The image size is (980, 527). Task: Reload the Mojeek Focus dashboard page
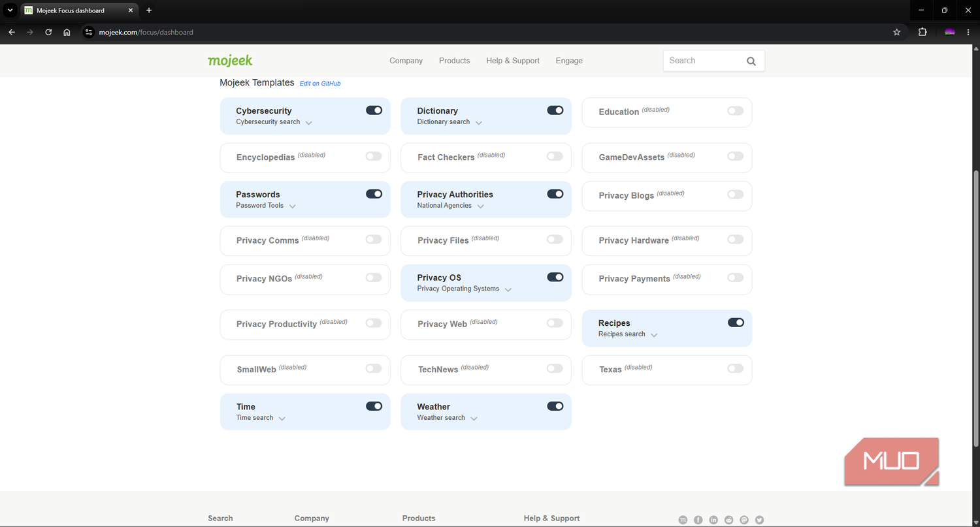[x=48, y=32]
